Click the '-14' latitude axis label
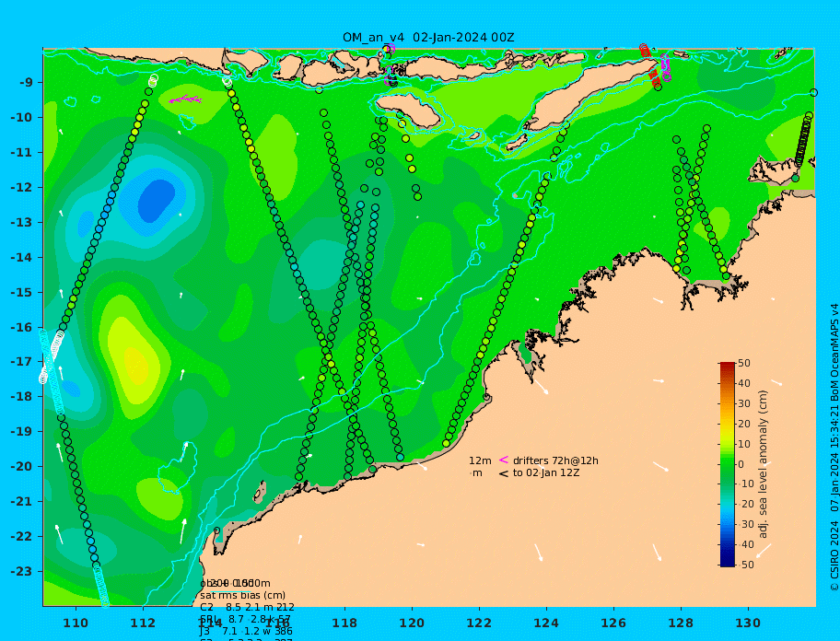This screenshot has width=840, height=641. [x=21, y=258]
